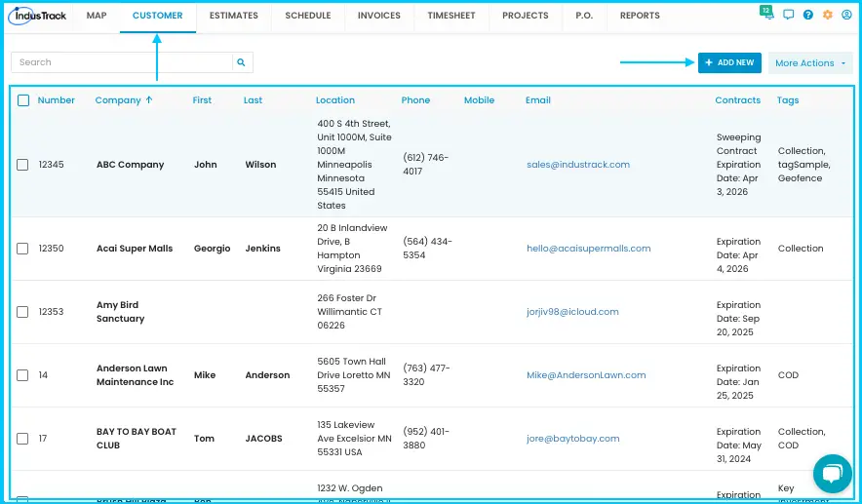Switch to the REPORTS tab

pyautogui.click(x=640, y=16)
